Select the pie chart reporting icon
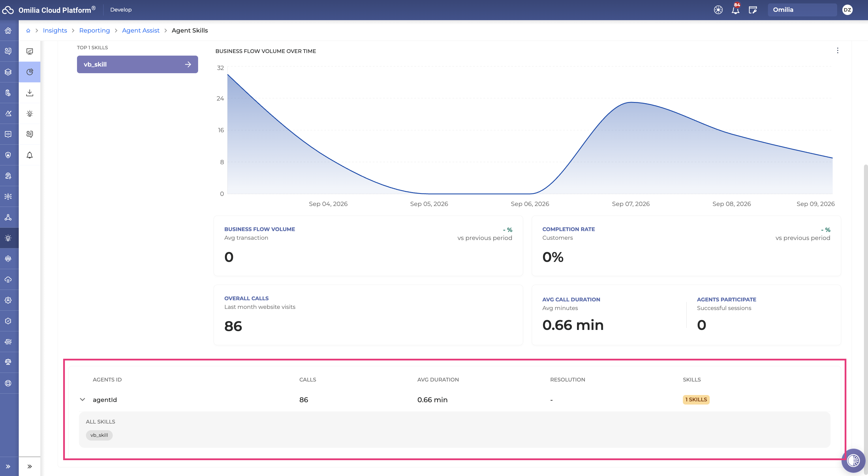The width and height of the screenshot is (868, 476). click(x=30, y=72)
